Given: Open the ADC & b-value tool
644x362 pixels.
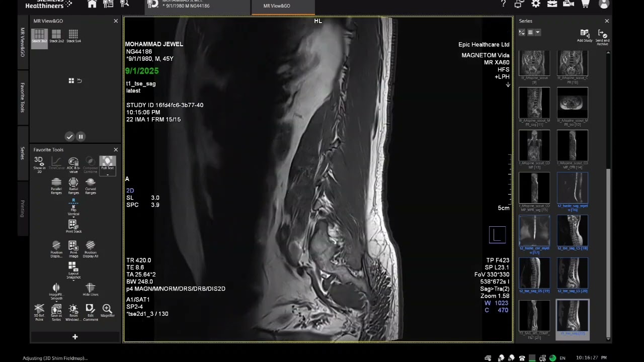Looking at the screenshot, I should pos(73,165).
